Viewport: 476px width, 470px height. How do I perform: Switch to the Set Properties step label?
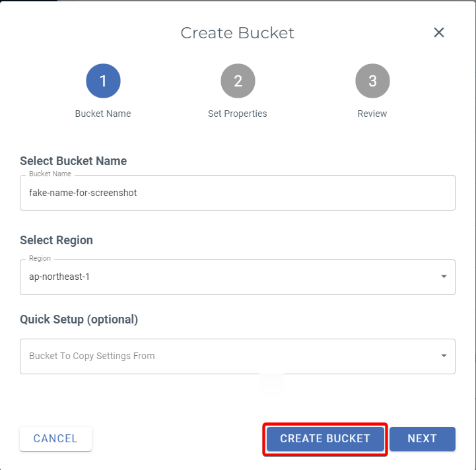238,114
